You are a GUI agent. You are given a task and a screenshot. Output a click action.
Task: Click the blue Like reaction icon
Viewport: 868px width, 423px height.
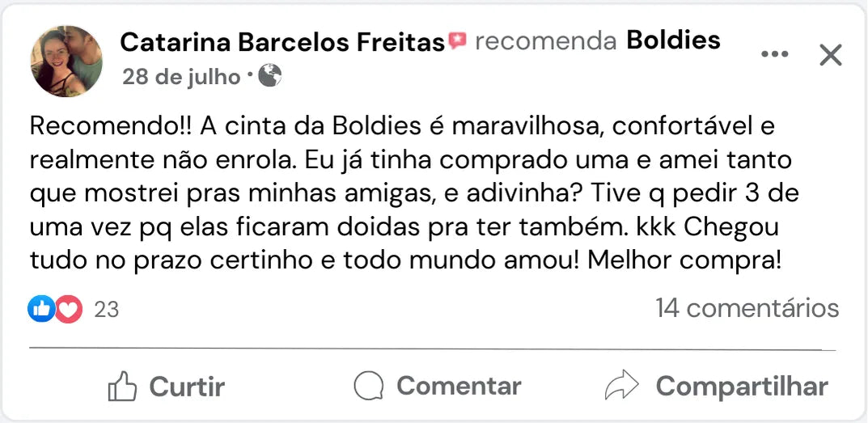coord(41,308)
